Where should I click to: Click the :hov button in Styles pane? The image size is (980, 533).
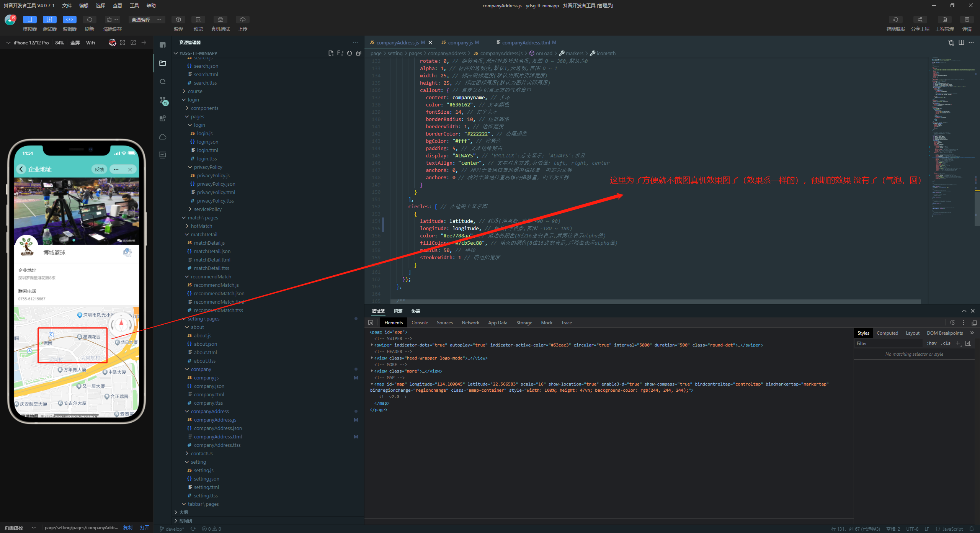click(x=931, y=343)
